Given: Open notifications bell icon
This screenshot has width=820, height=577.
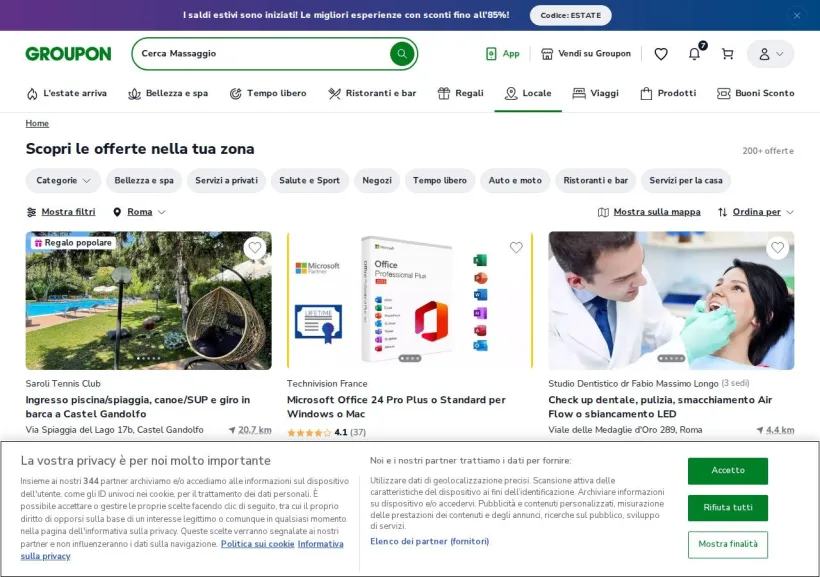Looking at the screenshot, I should (694, 53).
